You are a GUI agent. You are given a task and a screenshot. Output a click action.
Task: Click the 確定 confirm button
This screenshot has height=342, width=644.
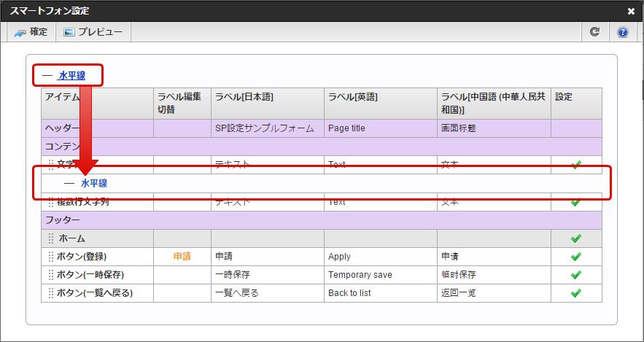(x=30, y=32)
